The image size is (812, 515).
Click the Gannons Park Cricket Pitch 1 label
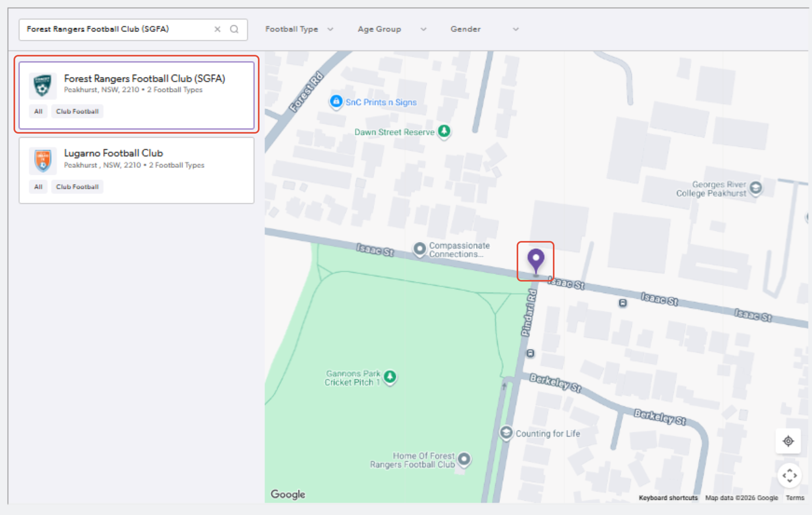pyautogui.click(x=352, y=378)
